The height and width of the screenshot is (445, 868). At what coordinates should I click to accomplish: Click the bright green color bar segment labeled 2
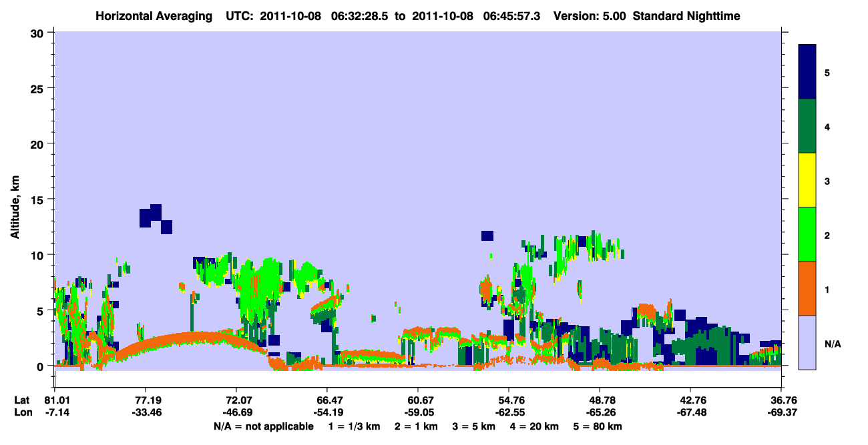coord(807,234)
